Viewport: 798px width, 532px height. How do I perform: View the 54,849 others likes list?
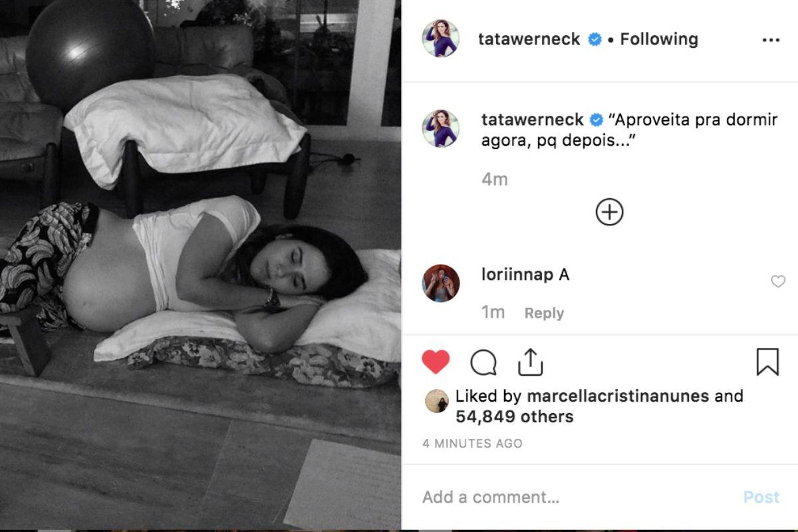[x=514, y=417]
